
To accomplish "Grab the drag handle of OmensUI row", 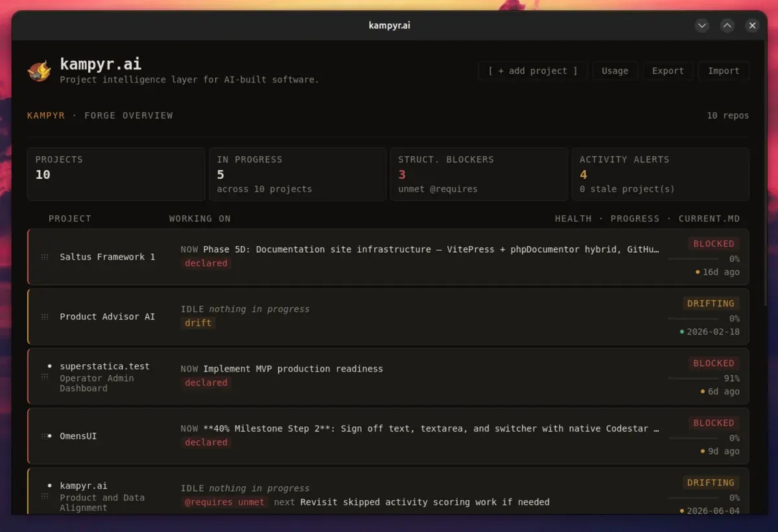I will [45, 436].
